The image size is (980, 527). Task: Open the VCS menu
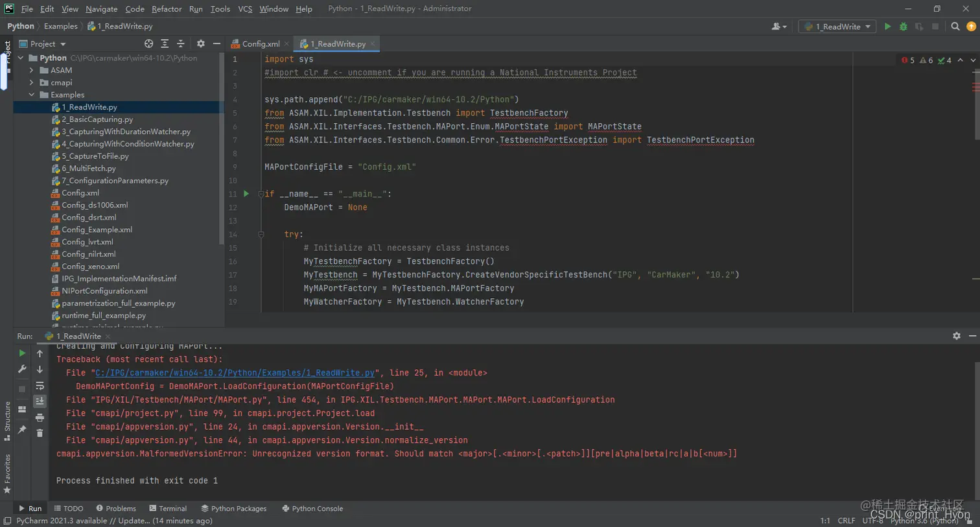245,9
